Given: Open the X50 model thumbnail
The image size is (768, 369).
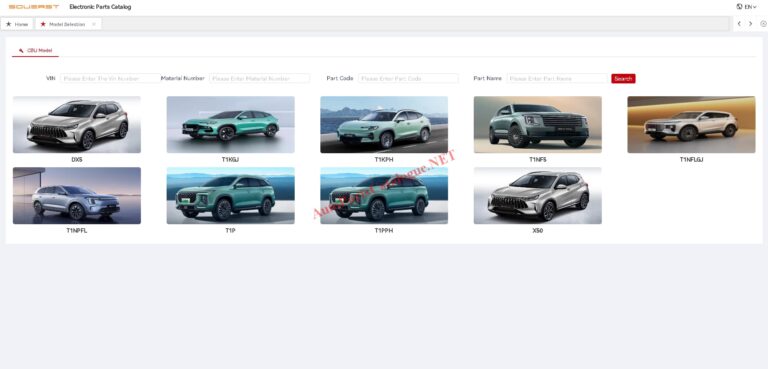Looking at the screenshot, I should pyautogui.click(x=538, y=196).
